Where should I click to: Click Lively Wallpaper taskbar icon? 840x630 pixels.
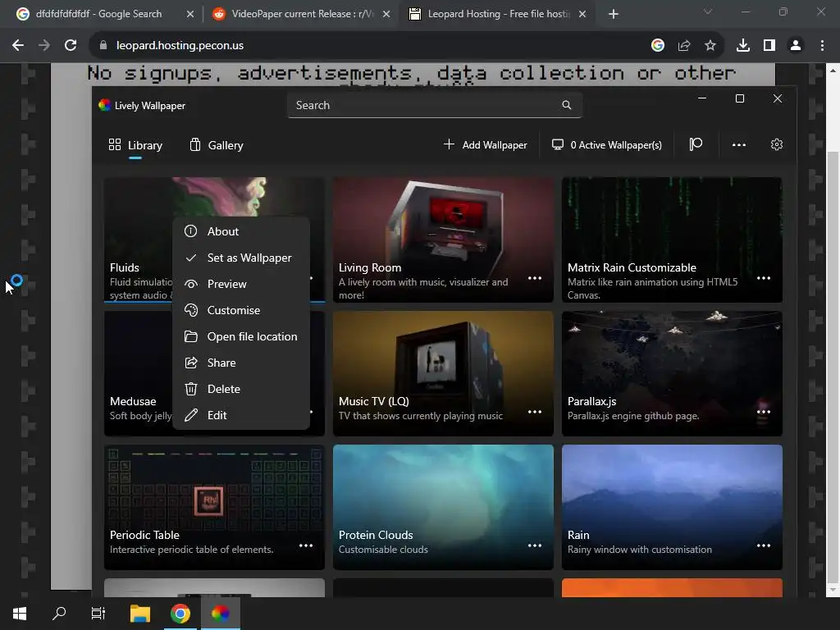221,614
